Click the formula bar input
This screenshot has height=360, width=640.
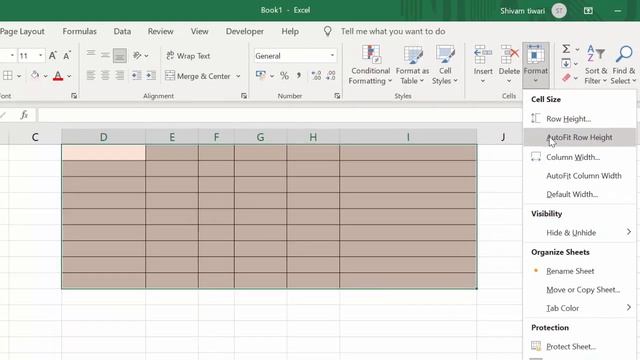[280, 115]
